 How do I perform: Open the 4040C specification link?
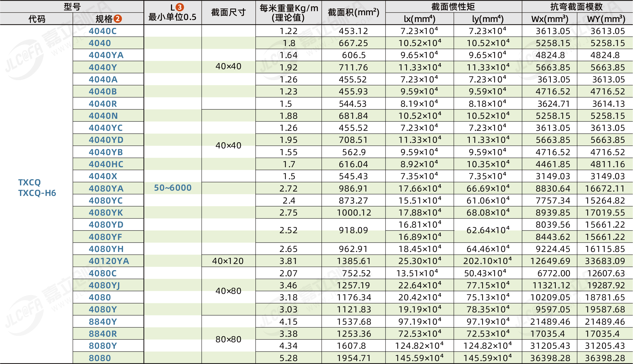coord(102,31)
